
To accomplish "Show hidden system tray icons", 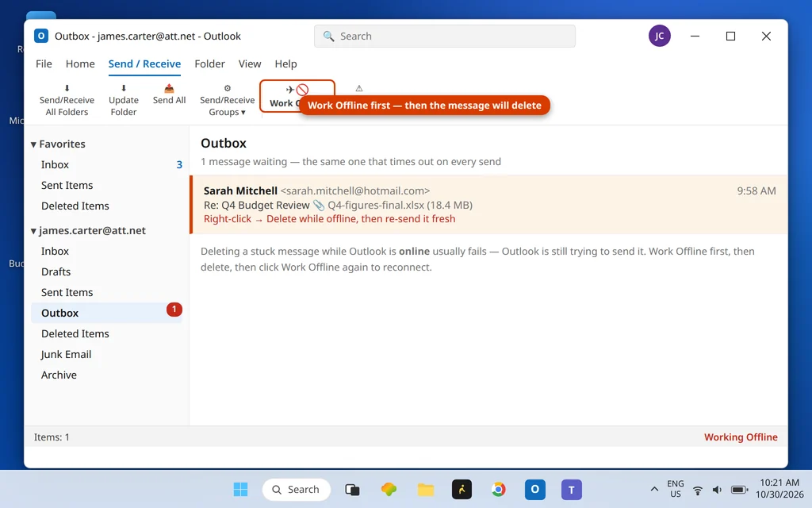I will [x=654, y=489].
